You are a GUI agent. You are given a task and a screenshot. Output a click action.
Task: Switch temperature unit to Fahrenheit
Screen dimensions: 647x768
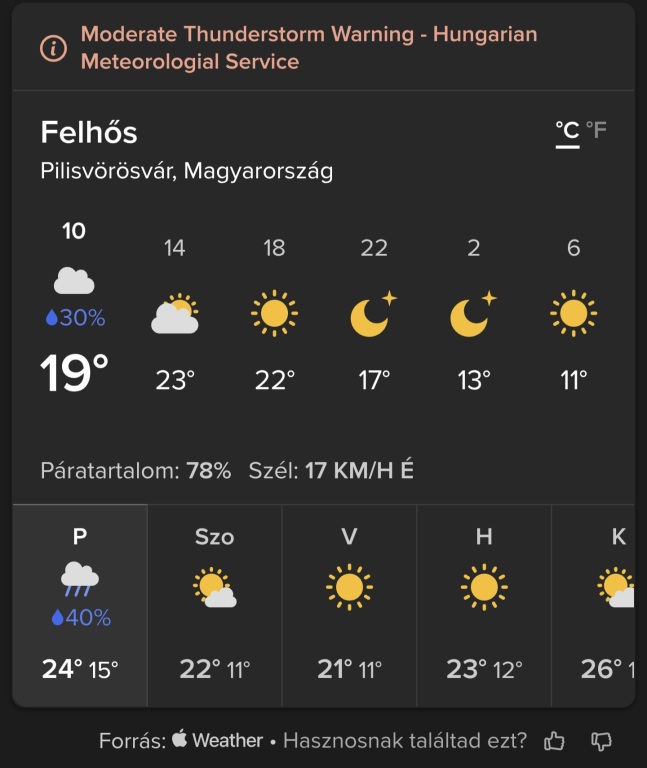coord(597,131)
